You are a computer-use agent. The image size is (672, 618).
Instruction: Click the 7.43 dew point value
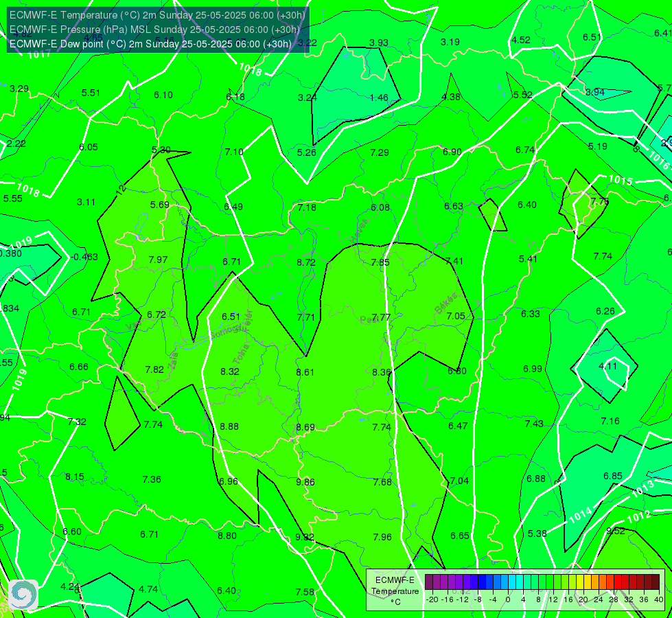coord(534,424)
